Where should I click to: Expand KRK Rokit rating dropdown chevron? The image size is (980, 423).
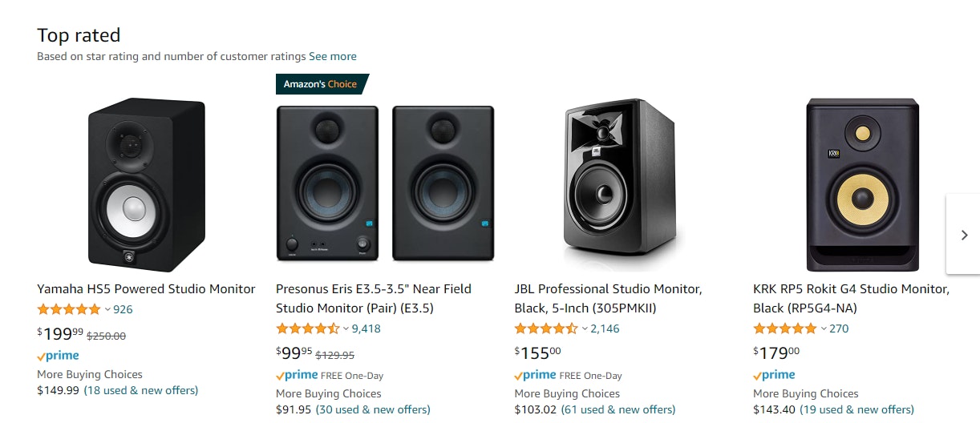pyautogui.click(x=824, y=328)
